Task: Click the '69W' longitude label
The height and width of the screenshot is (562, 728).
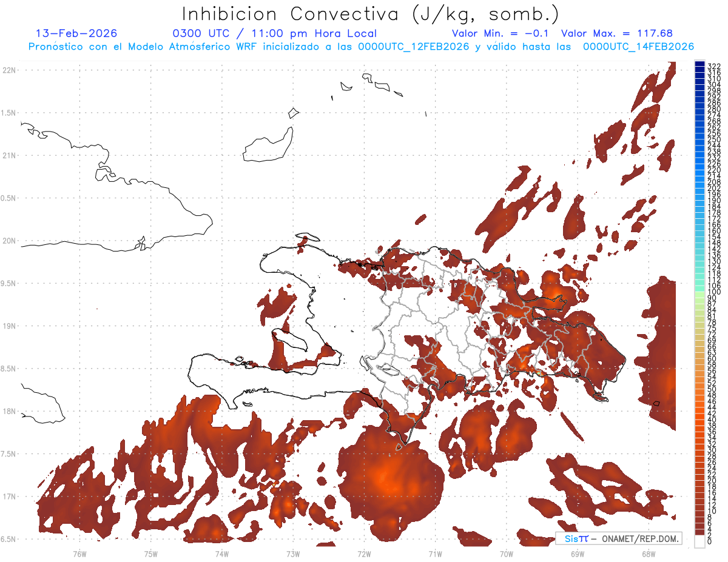Action: point(578,554)
